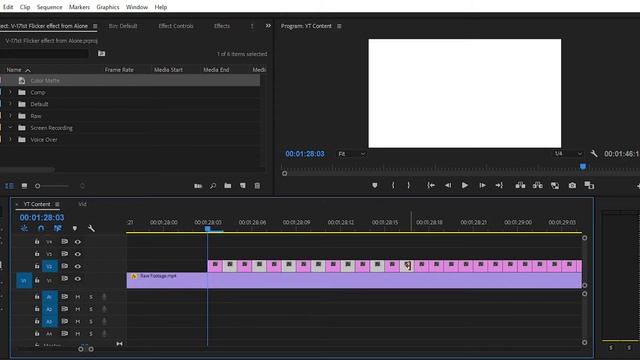Open the Fit zoom level dropdown
The image size is (640, 360).
(x=351, y=154)
